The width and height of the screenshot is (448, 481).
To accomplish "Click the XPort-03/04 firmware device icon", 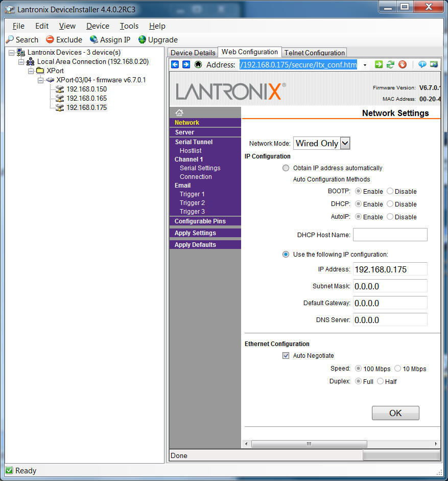I will (x=50, y=80).
